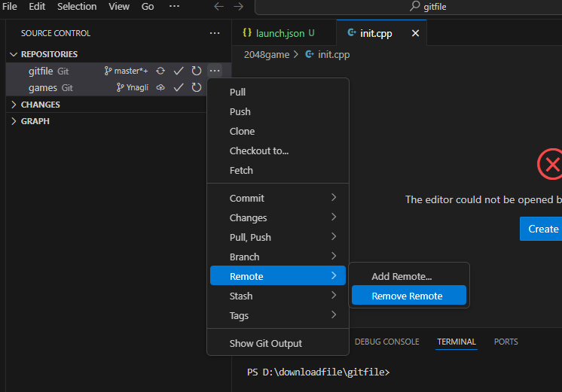Click the terminal prompt PS D:\downloadfile\gitfile>
Viewport: 562px width, 392px height.
click(318, 372)
